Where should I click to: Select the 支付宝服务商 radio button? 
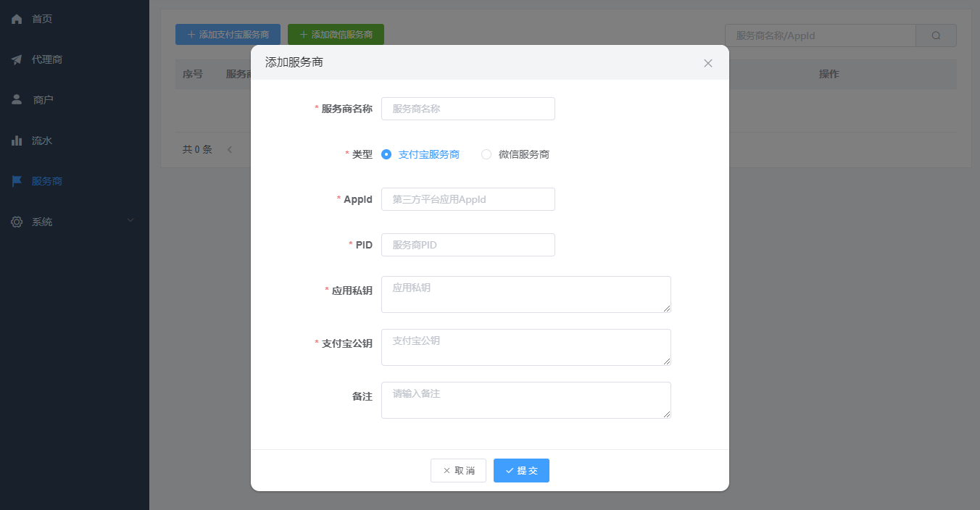click(386, 154)
